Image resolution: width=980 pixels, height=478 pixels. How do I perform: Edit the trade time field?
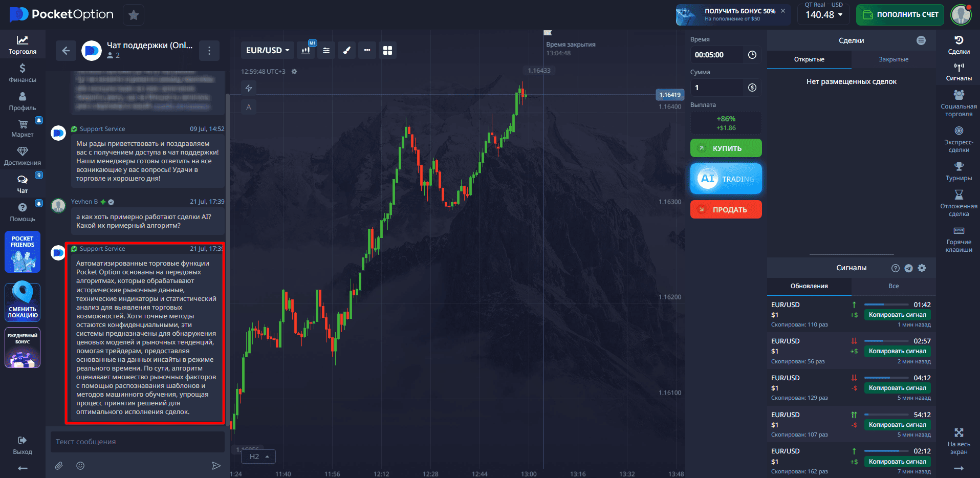coord(716,55)
